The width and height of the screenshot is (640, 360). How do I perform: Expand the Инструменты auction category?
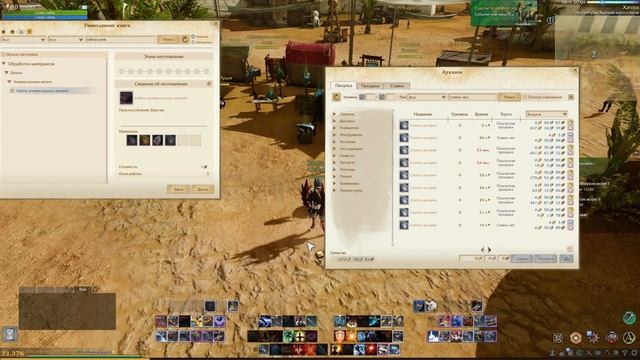click(335, 135)
